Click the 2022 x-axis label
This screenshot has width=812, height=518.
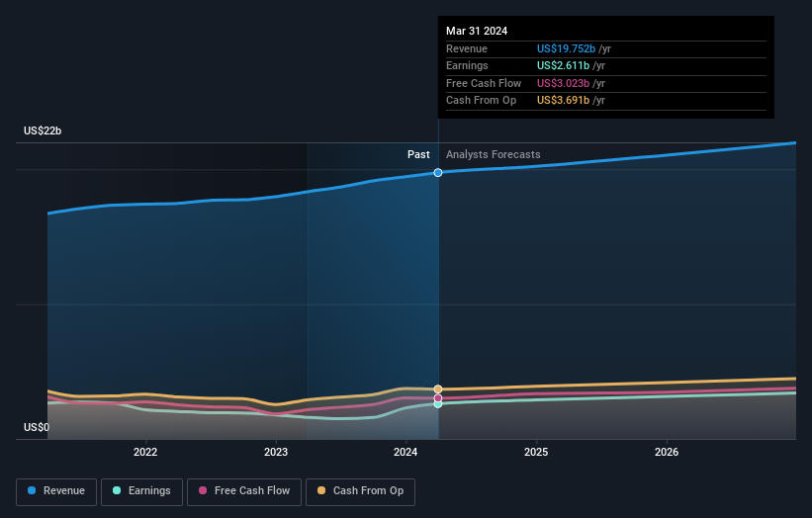point(145,453)
